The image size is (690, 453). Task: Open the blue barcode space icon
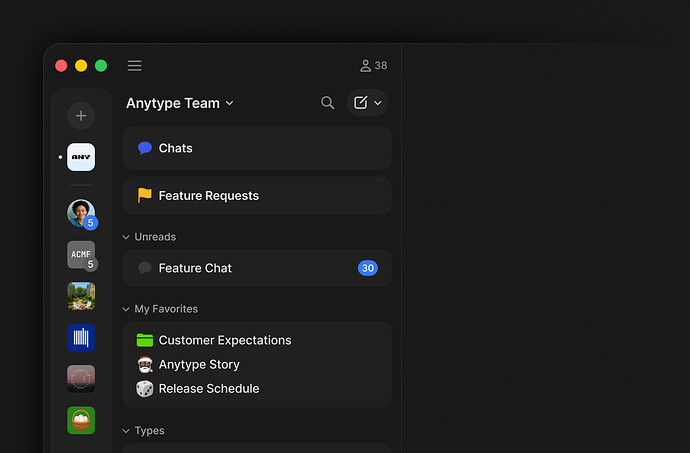pyautogui.click(x=81, y=337)
